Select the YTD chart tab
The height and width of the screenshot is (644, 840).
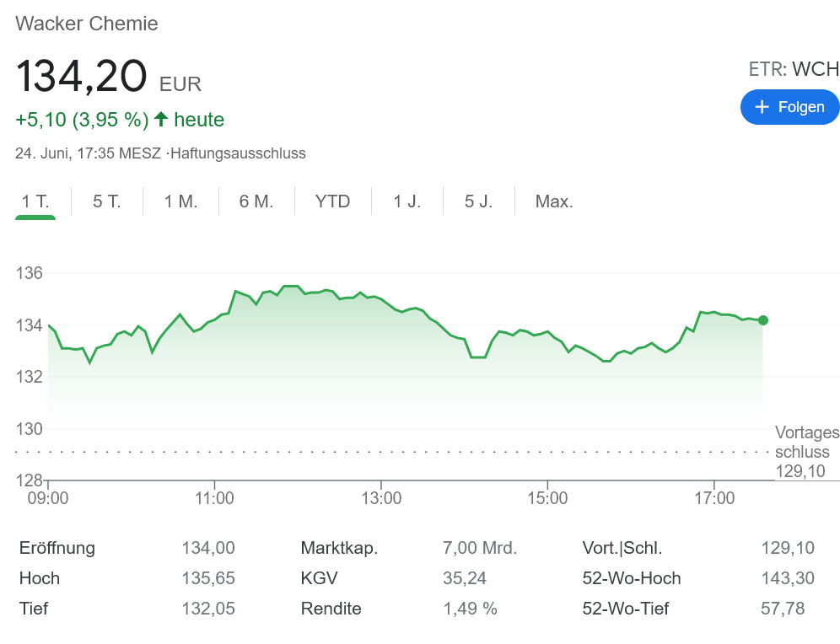pyautogui.click(x=332, y=201)
